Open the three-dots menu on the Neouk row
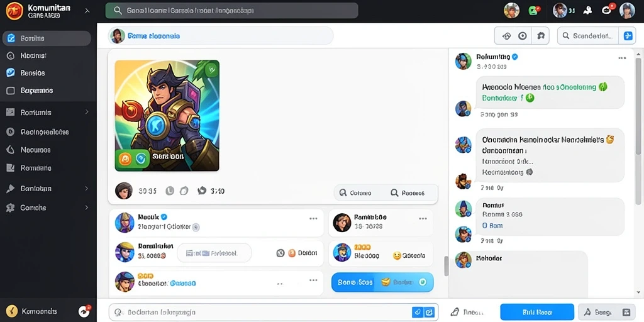This screenshot has width=644, height=322. point(313,218)
